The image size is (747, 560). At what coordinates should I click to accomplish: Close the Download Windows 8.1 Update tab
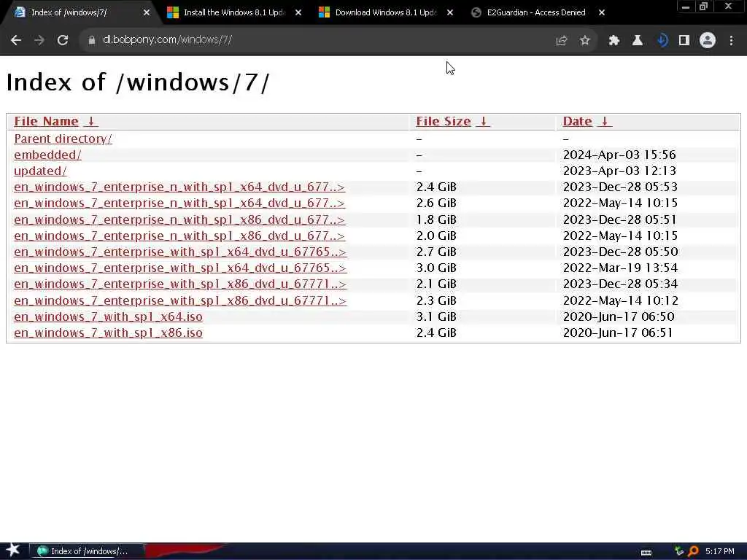(449, 13)
